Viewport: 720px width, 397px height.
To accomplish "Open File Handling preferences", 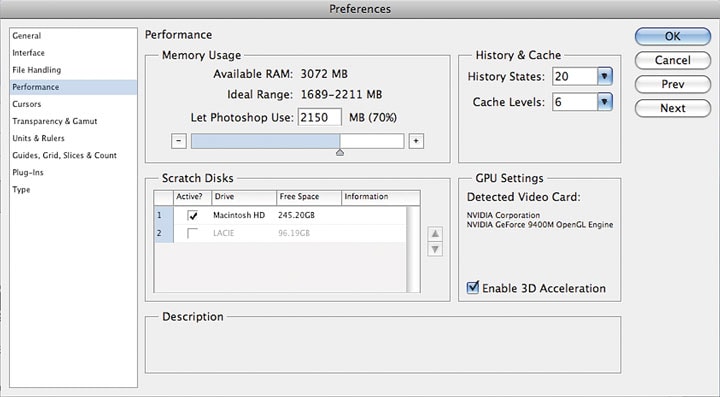I will [73, 70].
